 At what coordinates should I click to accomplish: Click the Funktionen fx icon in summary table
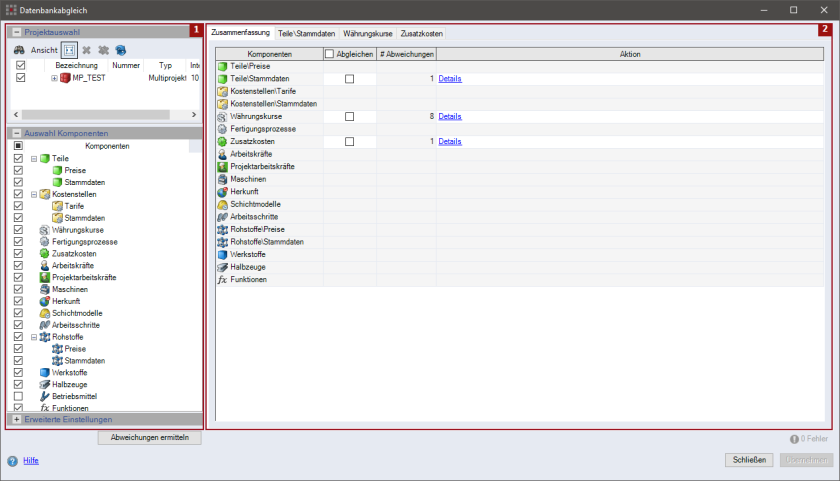pyautogui.click(x=222, y=280)
